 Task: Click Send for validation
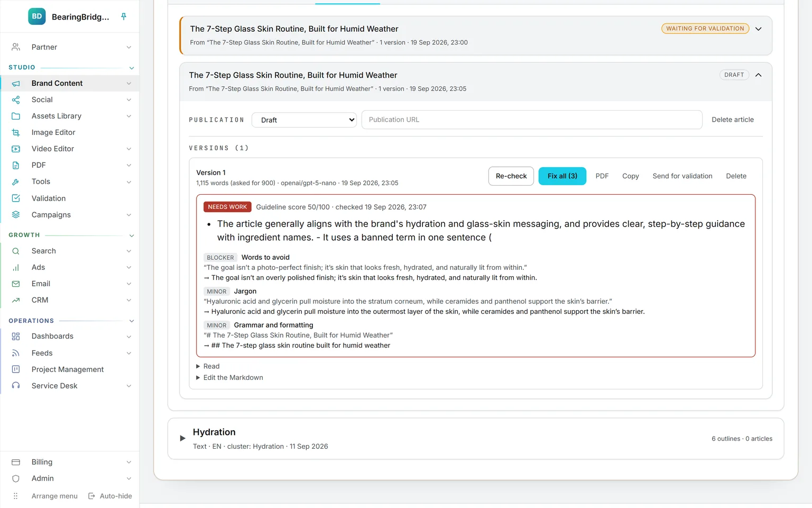(x=682, y=176)
